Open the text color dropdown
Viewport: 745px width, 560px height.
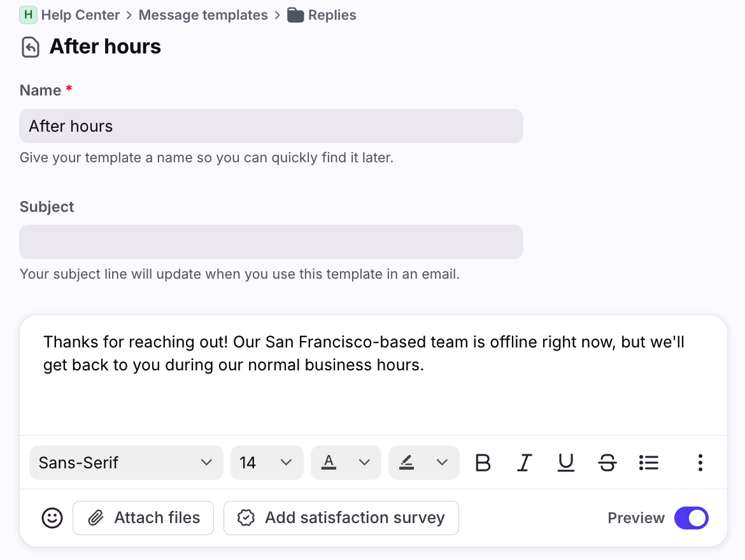click(x=346, y=463)
